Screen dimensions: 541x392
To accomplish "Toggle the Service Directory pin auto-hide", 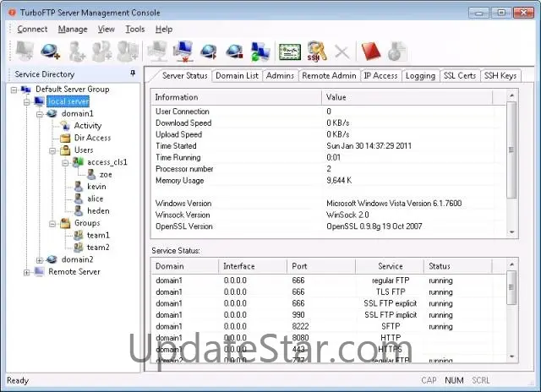I will tap(133, 74).
